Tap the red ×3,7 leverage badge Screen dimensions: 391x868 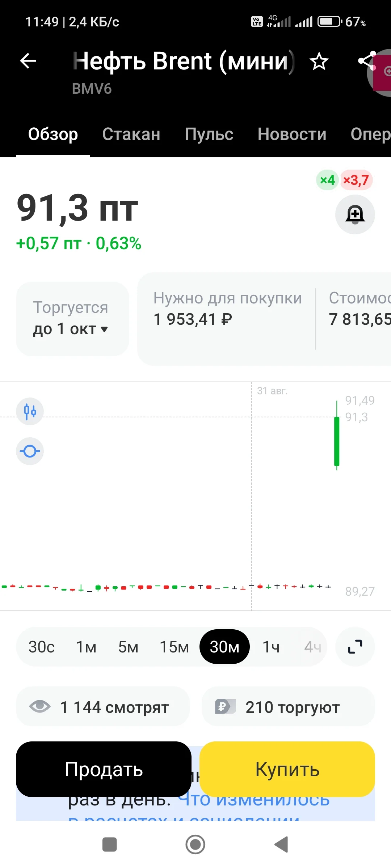point(356,180)
